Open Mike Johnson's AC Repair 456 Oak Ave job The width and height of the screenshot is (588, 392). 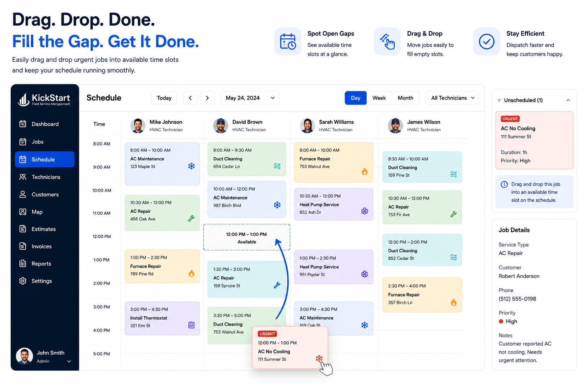coord(162,213)
